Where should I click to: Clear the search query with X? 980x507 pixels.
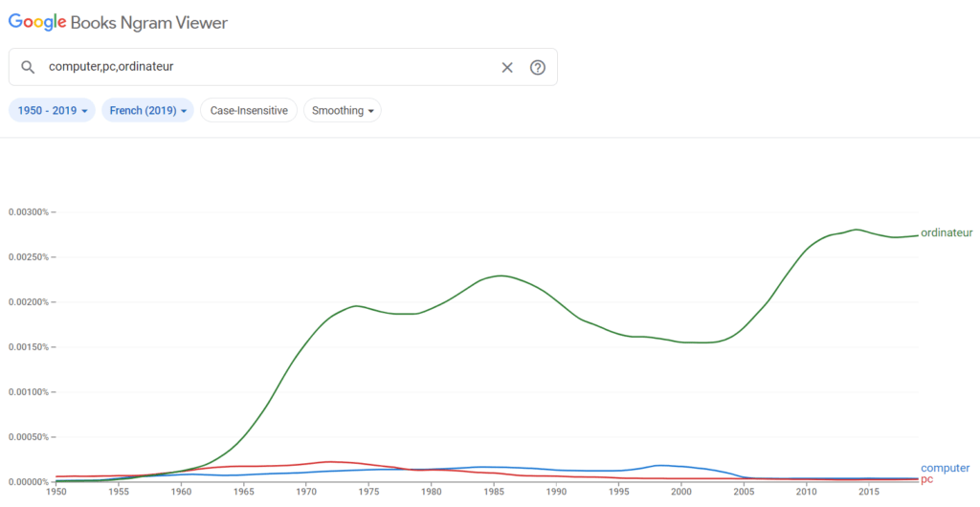[x=507, y=67]
